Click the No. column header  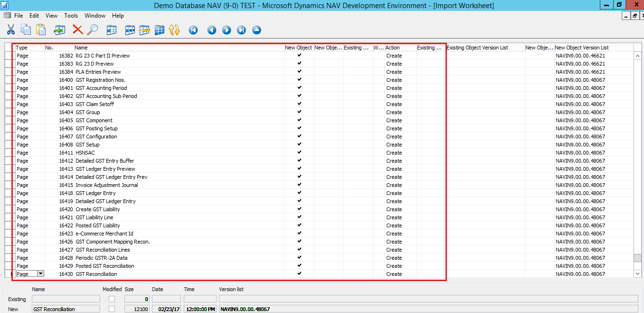point(59,48)
